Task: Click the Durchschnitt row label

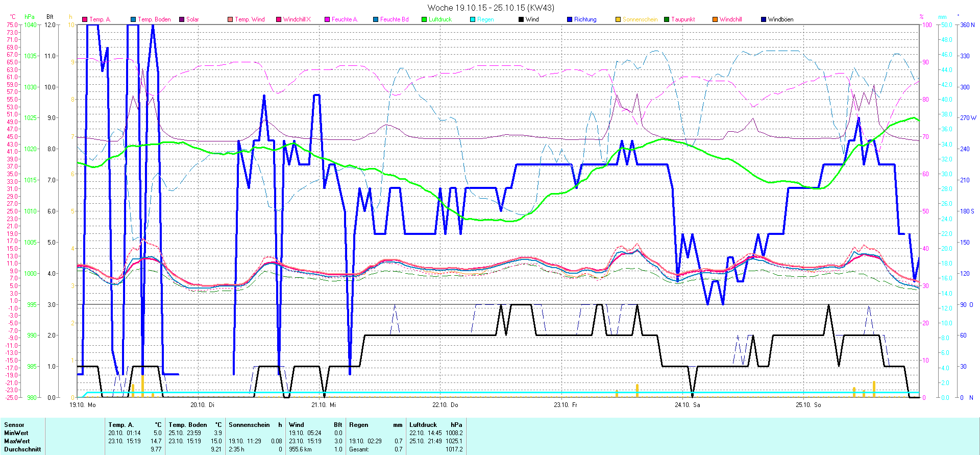Action: coord(22,449)
